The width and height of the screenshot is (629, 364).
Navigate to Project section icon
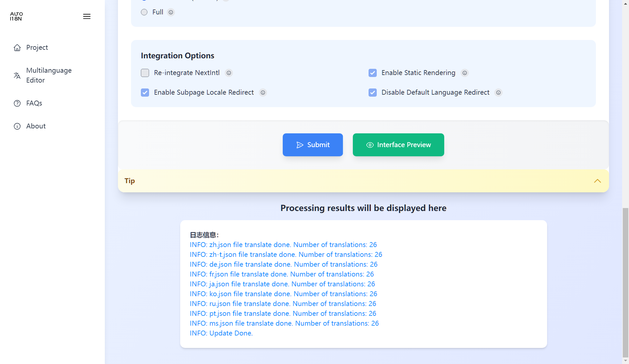click(x=17, y=47)
